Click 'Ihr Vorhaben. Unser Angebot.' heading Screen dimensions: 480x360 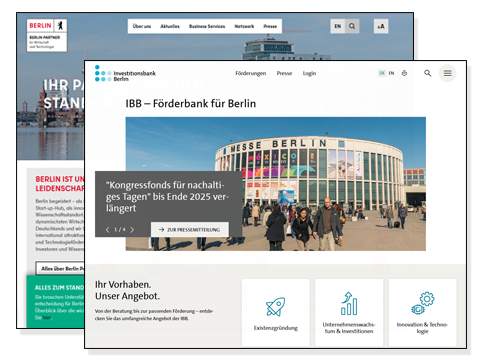pyautogui.click(x=127, y=290)
